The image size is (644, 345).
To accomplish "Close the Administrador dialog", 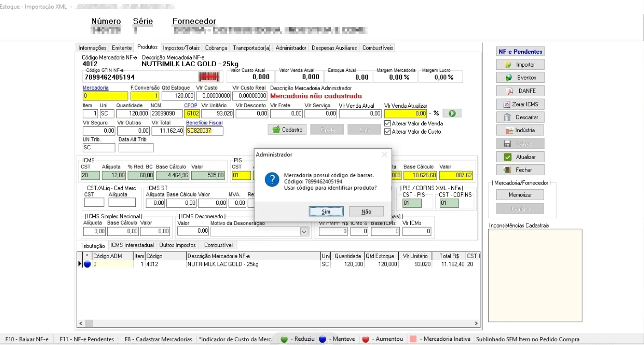I will [x=384, y=154].
